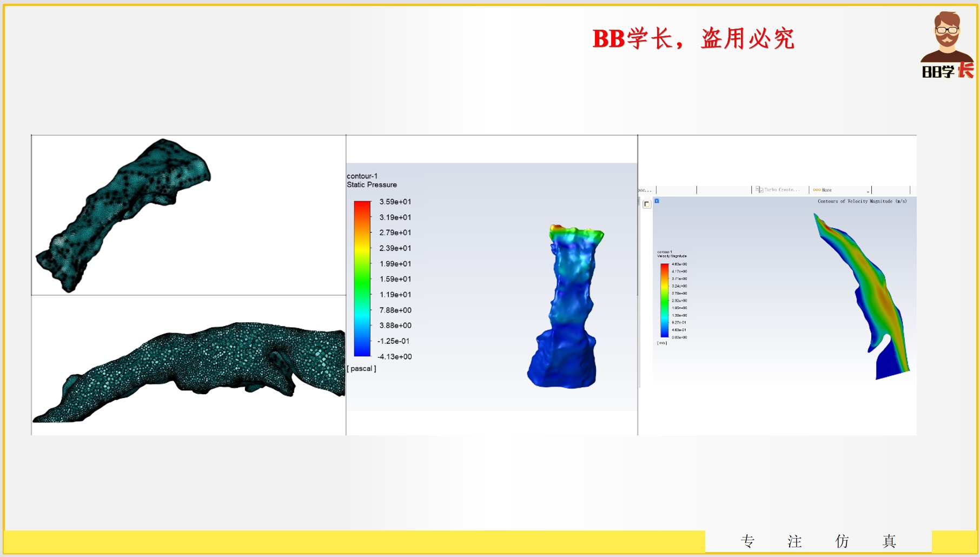Click the 1.99e+01 pressure legend value
Image resolution: width=980 pixels, height=557 pixels.
pos(395,264)
